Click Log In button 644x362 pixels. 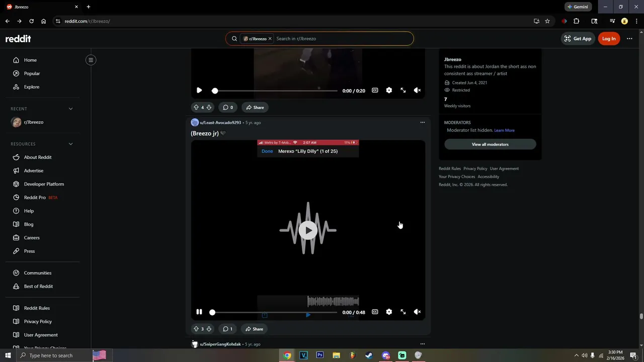coord(609,39)
